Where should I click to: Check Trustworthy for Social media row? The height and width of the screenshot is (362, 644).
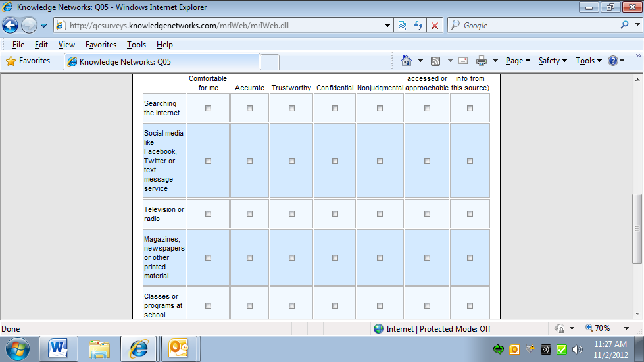(291, 161)
